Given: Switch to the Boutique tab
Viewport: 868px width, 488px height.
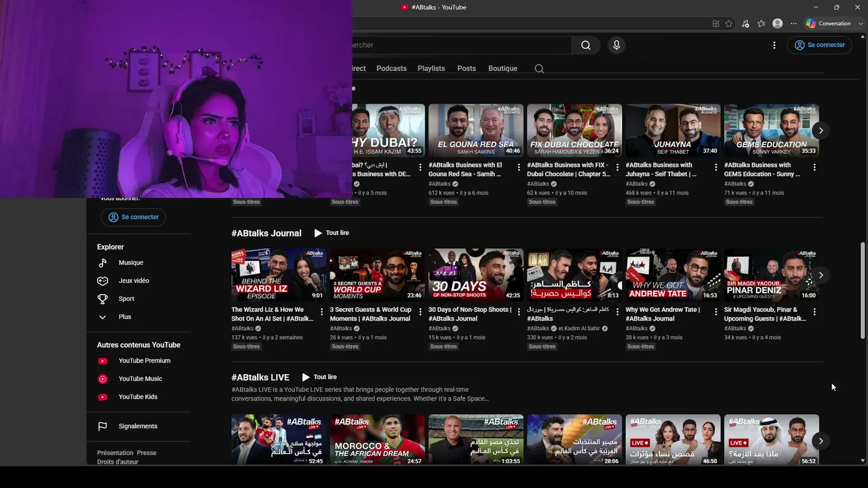Looking at the screenshot, I should 502,68.
